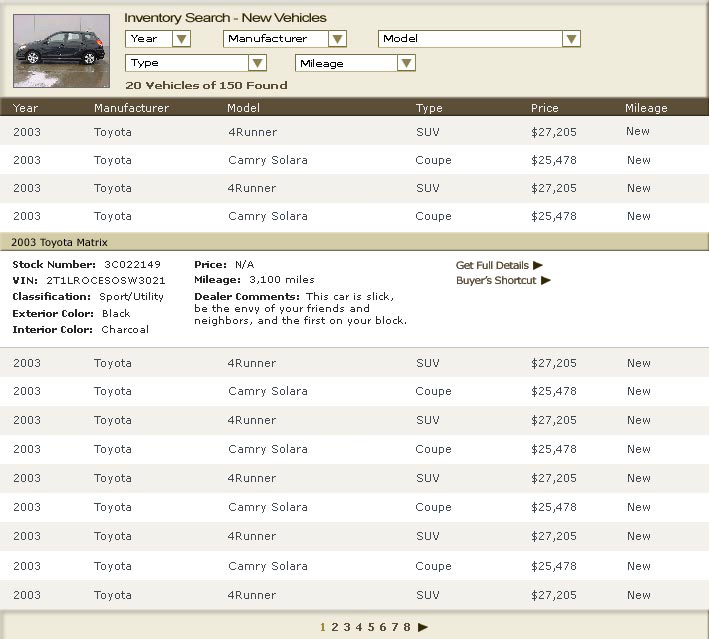The height and width of the screenshot is (639, 709).
Task: Click the 2003 Toyota Matrix detail header
Action: (354, 242)
